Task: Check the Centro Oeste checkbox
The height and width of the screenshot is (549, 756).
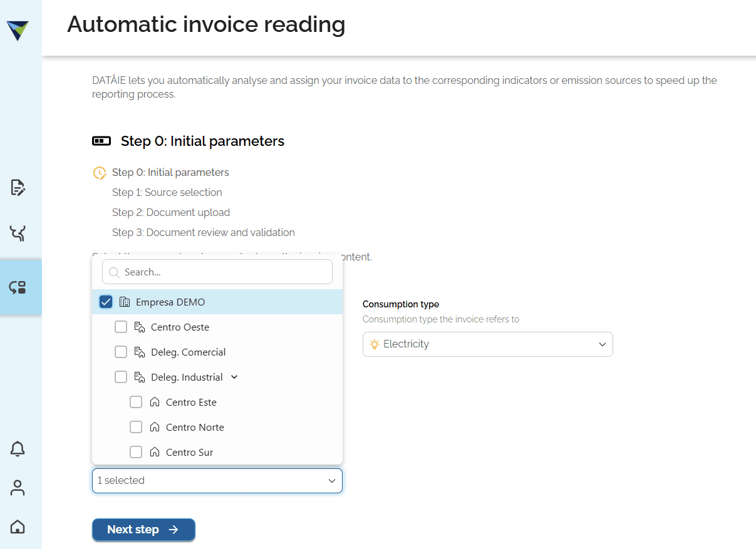Action: coord(121,327)
